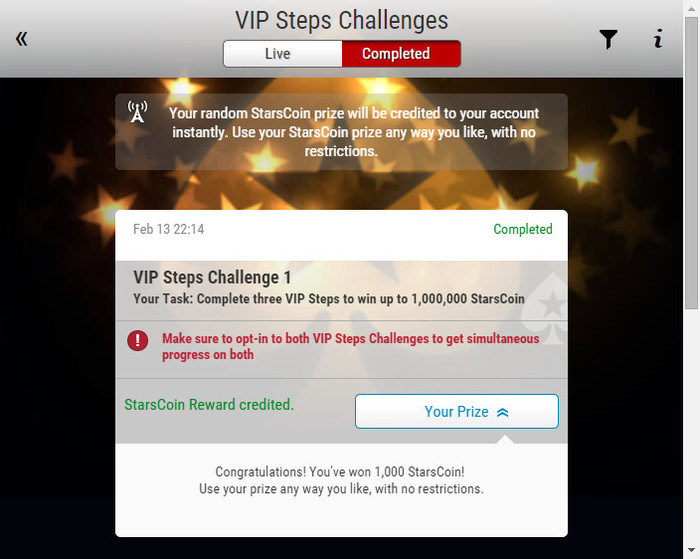The image size is (700, 559).
Task: Click the broadcast antenna announcement icon
Action: point(138,112)
